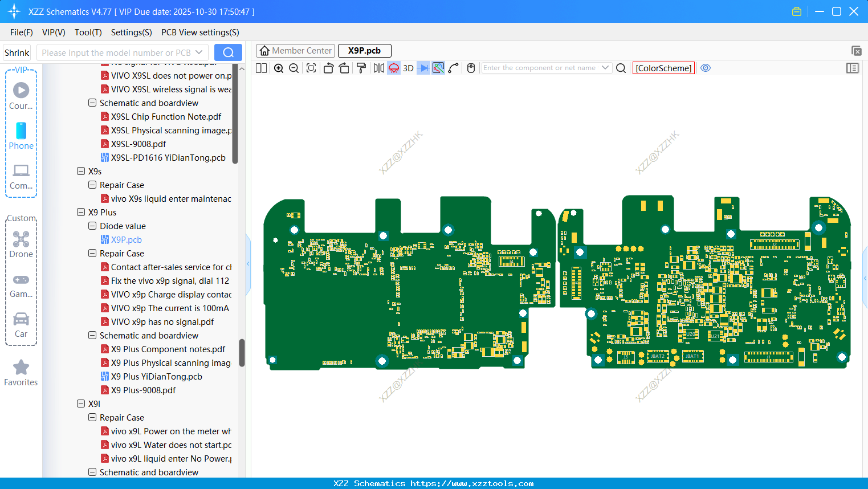
Task: Rotate the board counter-clockwise
Action: click(x=328, y=68)
